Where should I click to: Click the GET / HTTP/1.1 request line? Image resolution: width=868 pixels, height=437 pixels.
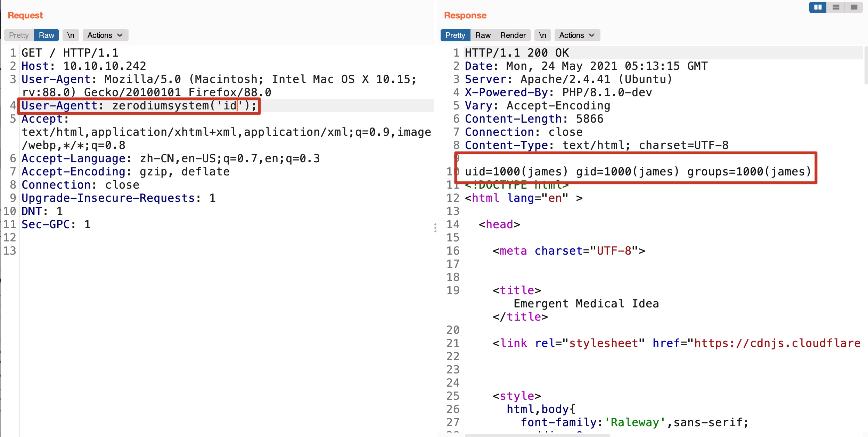pyautogui.click(x=69, y=53)
